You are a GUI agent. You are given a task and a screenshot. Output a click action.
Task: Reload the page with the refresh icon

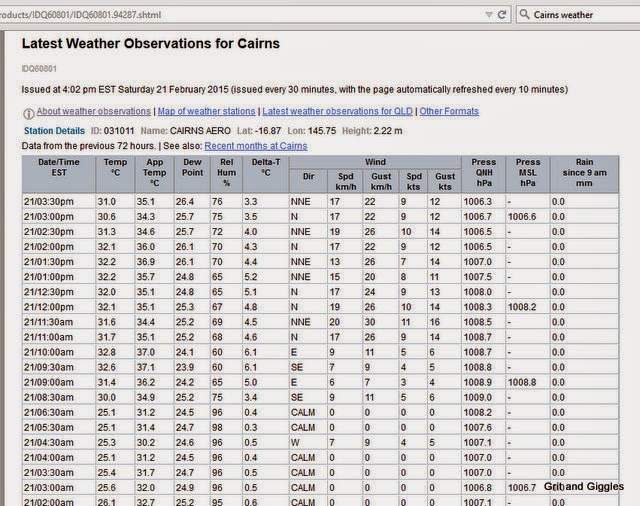[x=502, y=15]
